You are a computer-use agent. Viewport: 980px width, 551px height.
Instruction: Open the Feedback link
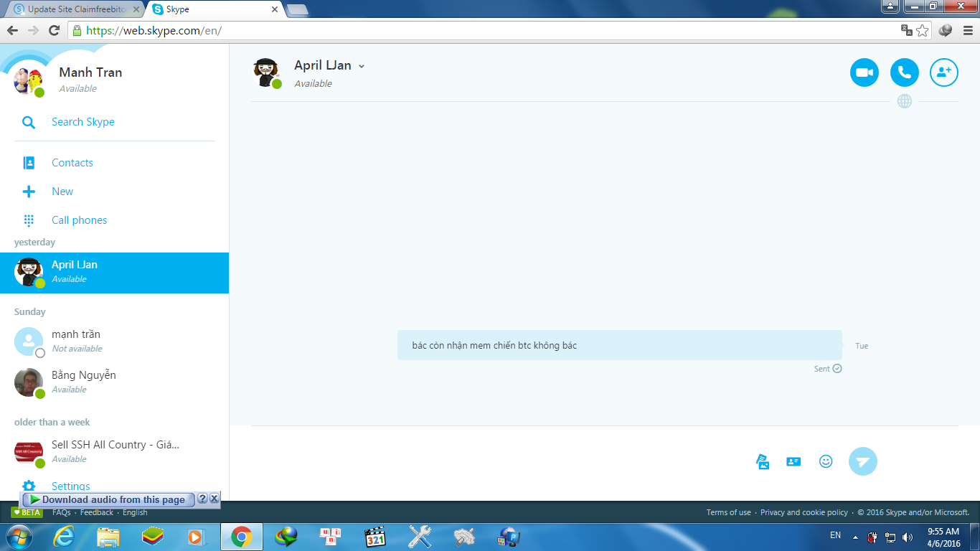97,512
